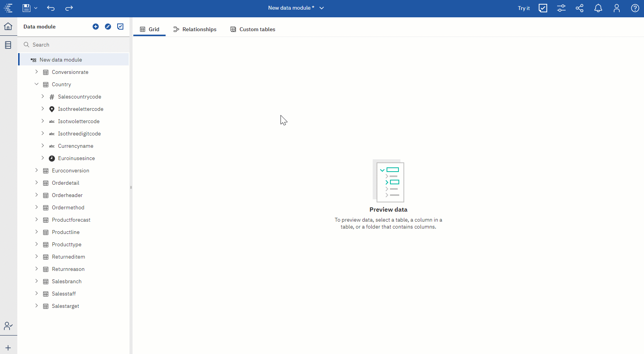Click the Search field in the data module panel

[74, 45]
